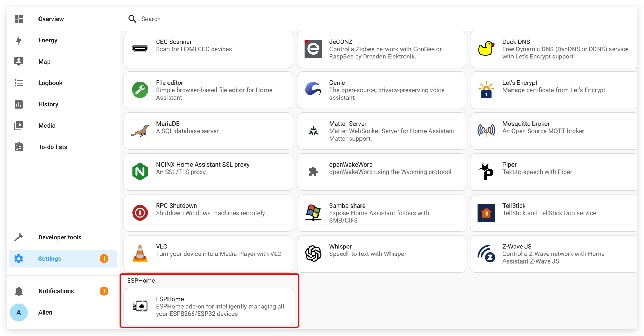Screen dimensions: 644x336
Task: Open To-do lists in the sidebar
Action: pyautogui.click(x=63, y=147)
